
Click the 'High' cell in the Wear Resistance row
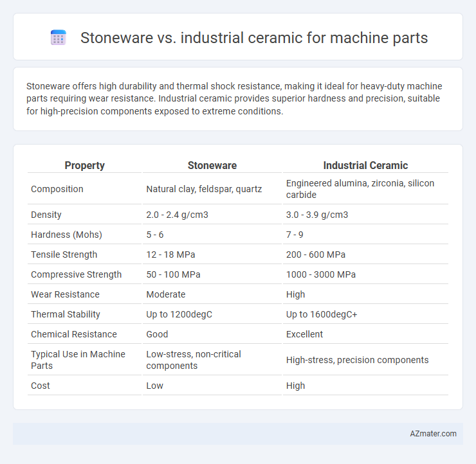click(295, 294)
